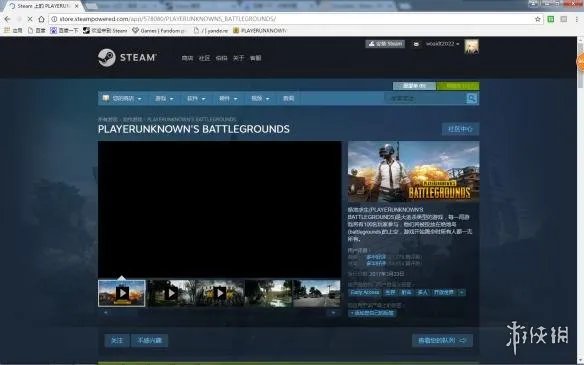Click the green cart button beside wishlist

tap(458, 86)
